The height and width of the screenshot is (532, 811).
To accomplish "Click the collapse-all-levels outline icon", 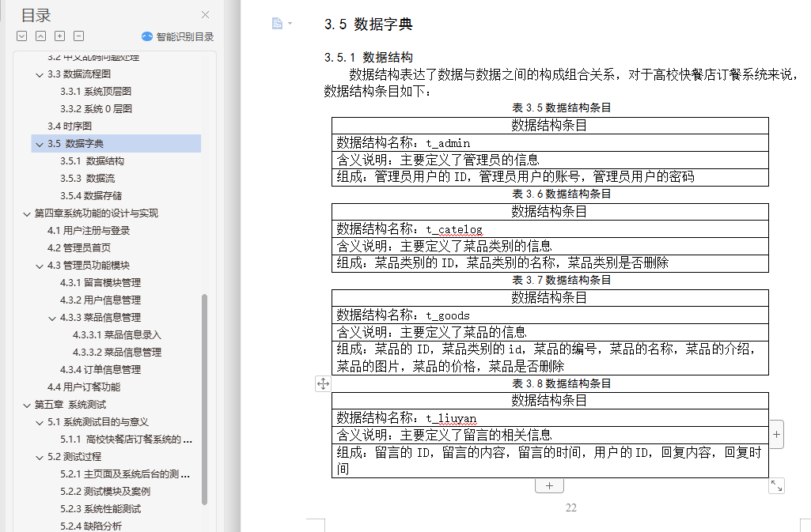I will [x=41, y=36].
